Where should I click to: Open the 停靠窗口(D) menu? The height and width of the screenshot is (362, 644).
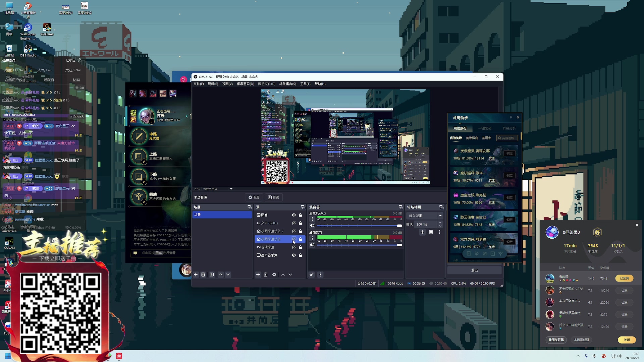pyautogui.click(x=246, y=84)
